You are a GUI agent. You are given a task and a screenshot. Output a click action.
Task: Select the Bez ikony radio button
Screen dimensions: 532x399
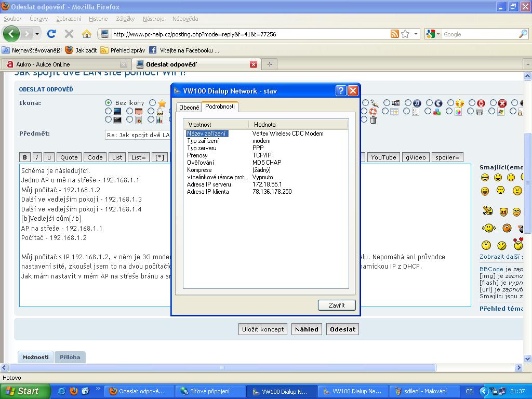pos(108,103)
